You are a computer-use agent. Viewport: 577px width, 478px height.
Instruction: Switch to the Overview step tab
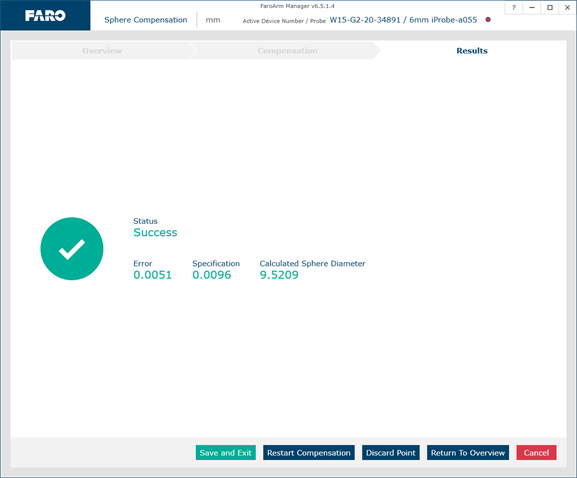(102, 51)
